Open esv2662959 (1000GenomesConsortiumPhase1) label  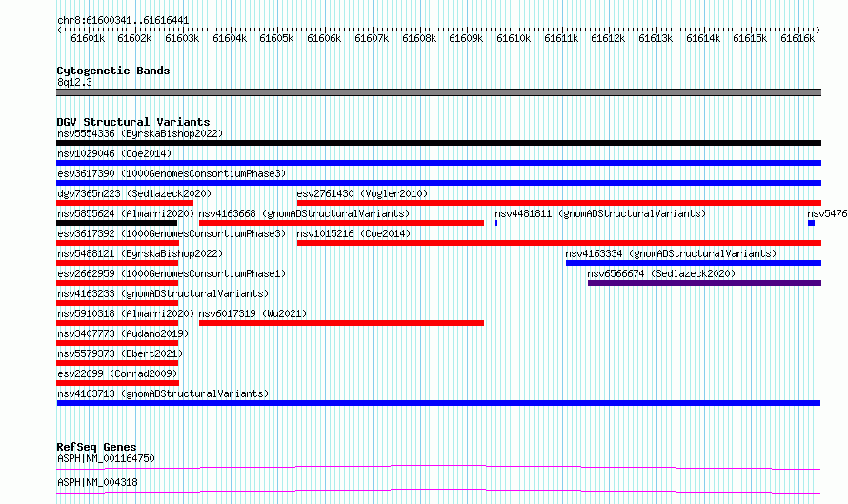[x=172, y=273]
